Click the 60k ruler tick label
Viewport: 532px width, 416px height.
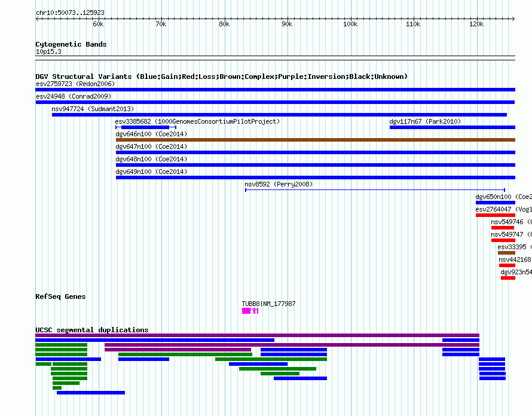coord(98,24)
